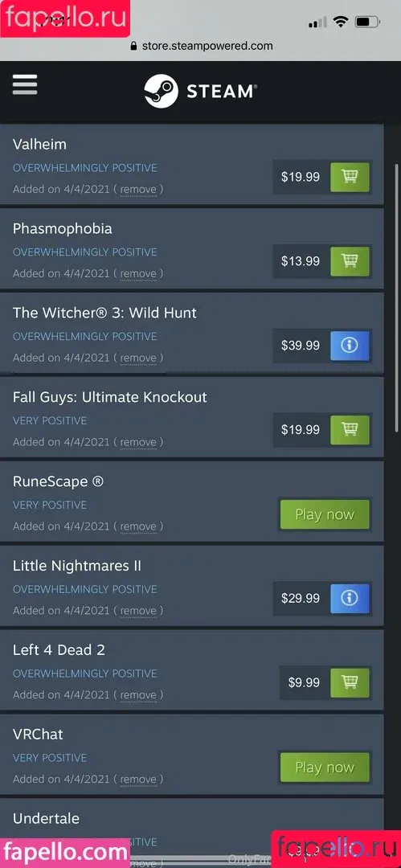This screenshot has width=401, height=868.
Task: Remove RuneScape from wishlist
Action: coord(138,526)
